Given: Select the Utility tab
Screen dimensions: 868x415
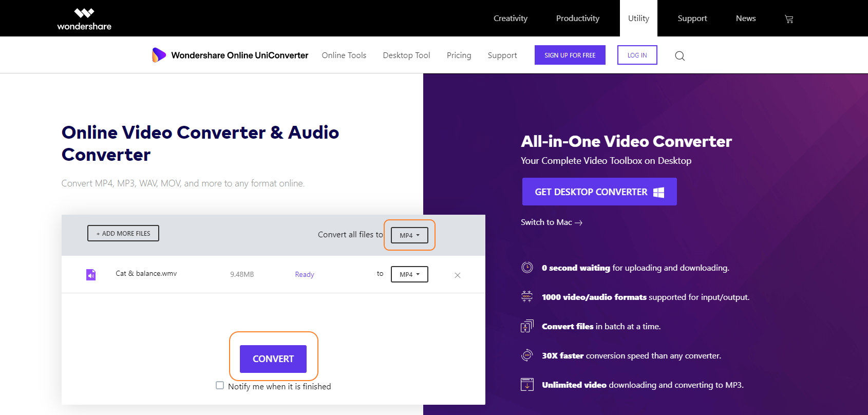Looking at the screenshot, I should tap(638, 18).
